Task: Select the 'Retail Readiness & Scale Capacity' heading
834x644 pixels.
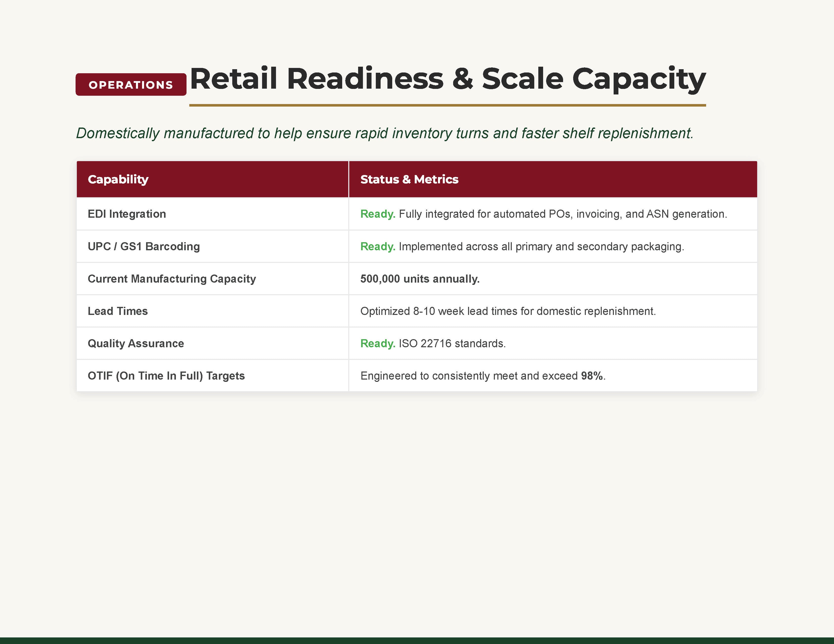Action: point(448,79)
